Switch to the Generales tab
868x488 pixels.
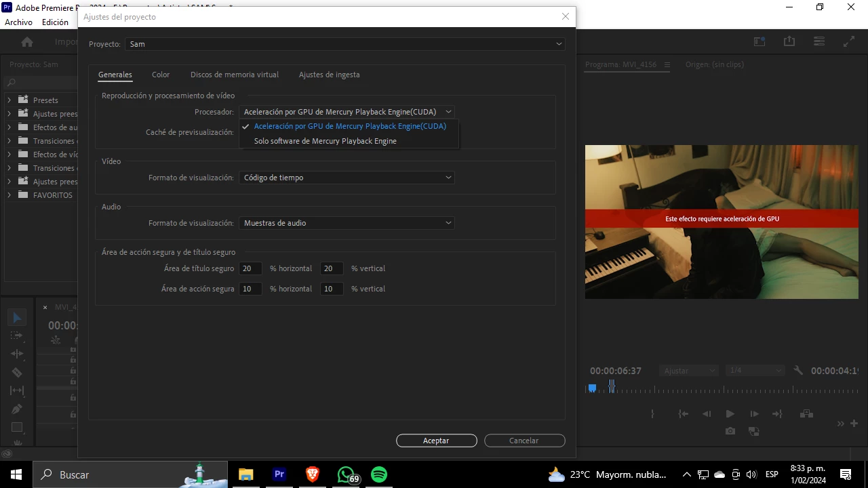pyautogui.click(x=115, y=75)
